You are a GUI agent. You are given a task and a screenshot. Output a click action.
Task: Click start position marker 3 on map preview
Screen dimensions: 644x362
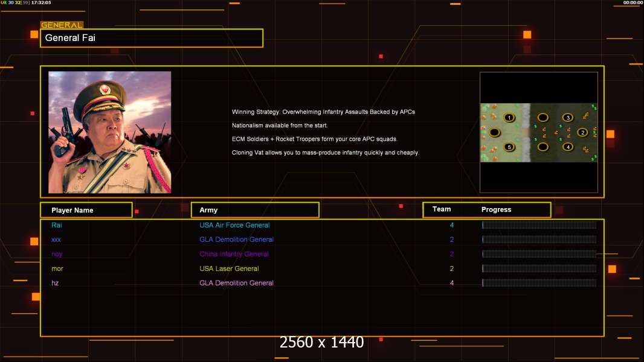coord(568,118)
